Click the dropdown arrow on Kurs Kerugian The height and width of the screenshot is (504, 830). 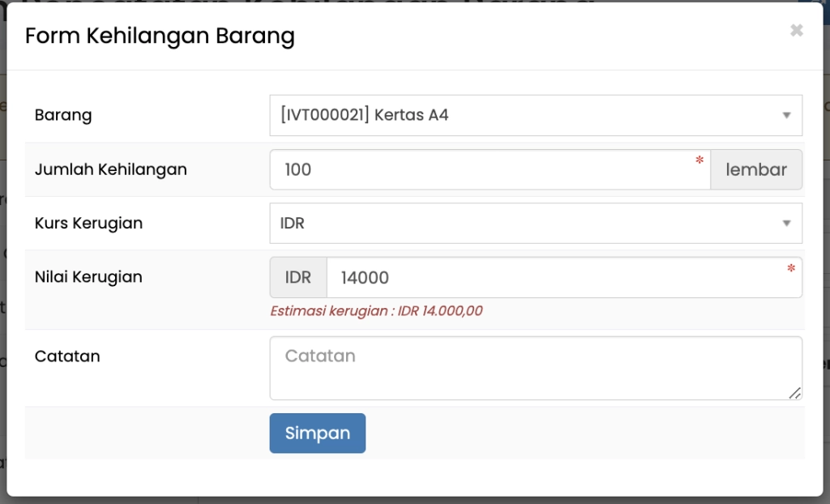tap(785, 224)
